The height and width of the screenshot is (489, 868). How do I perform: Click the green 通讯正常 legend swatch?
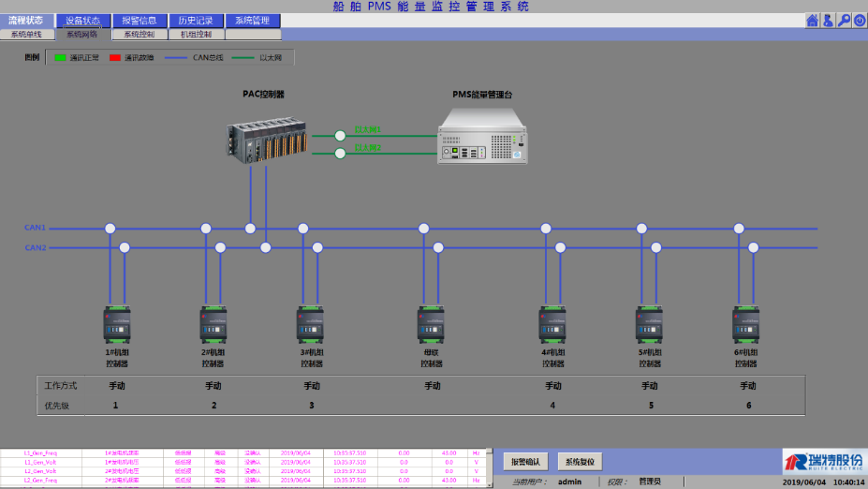click(60, 58)
